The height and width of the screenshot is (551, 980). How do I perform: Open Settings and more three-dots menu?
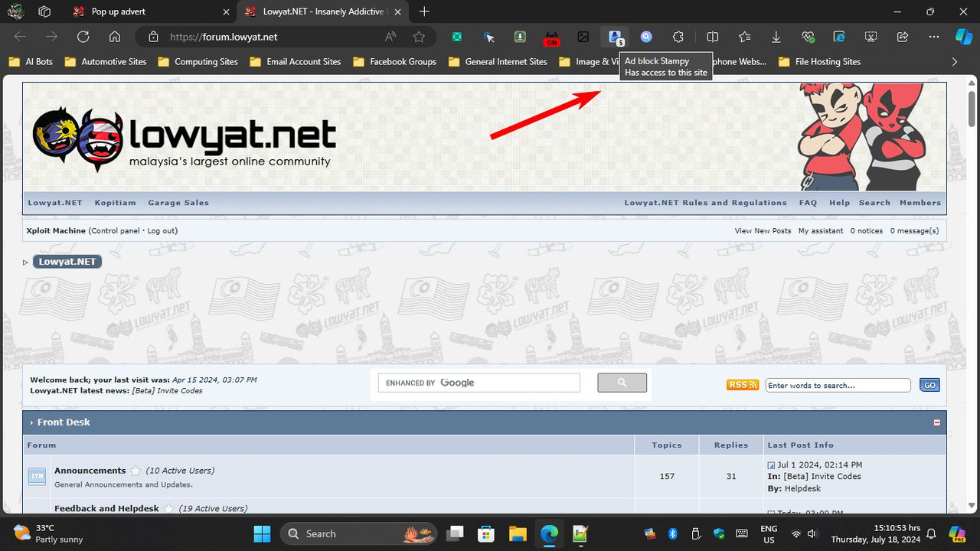point(933,37)
